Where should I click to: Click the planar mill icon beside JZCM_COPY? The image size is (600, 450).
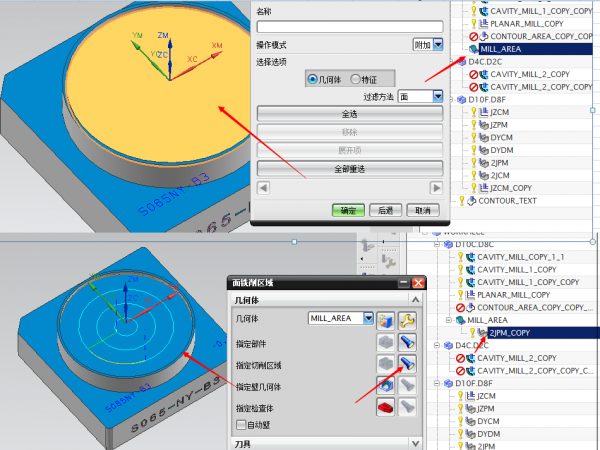[484, 188]
